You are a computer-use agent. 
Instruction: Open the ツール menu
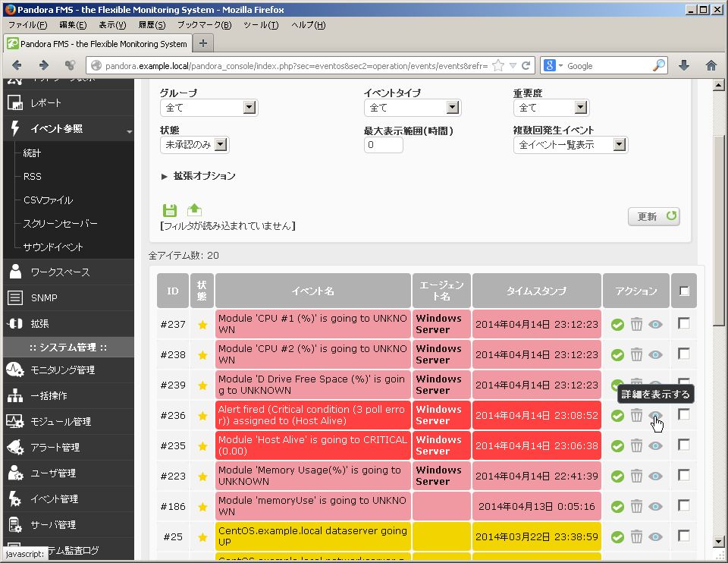click(x=261, y=25)
